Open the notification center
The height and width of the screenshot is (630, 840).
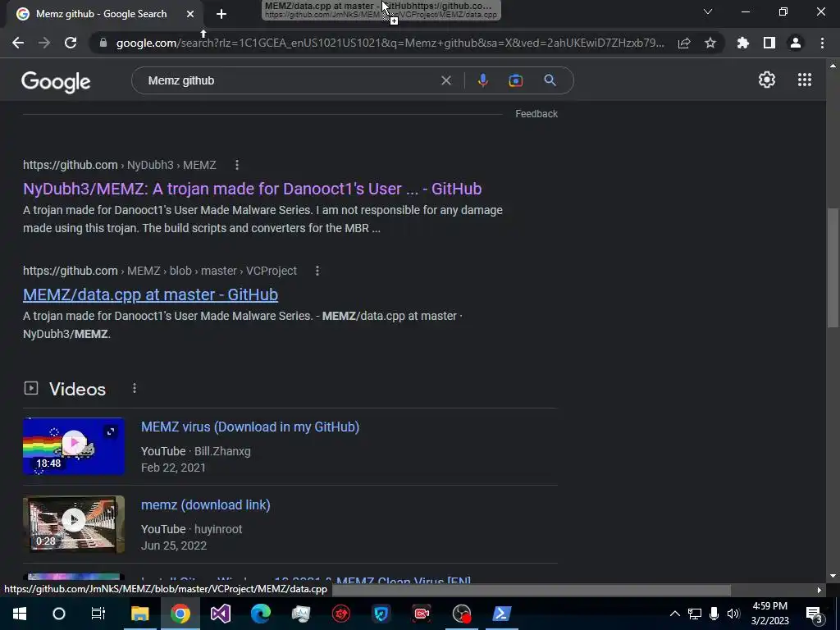[814, 614]
